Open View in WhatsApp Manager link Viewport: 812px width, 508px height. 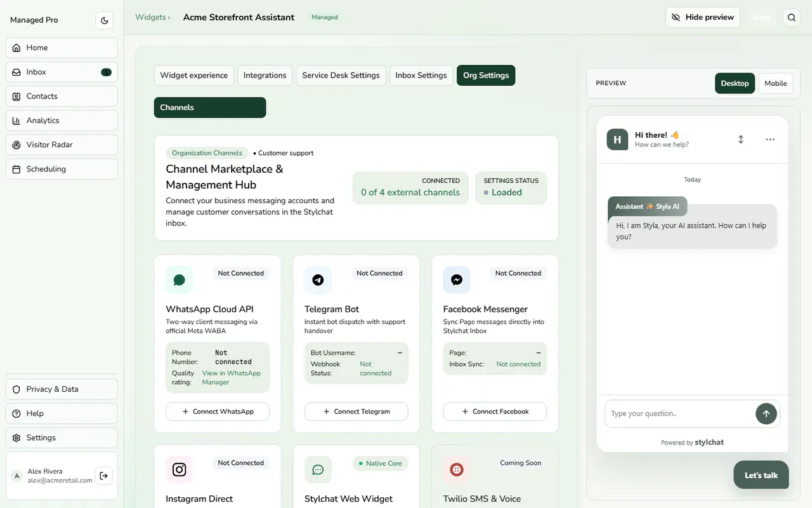(x=231, y=378)
